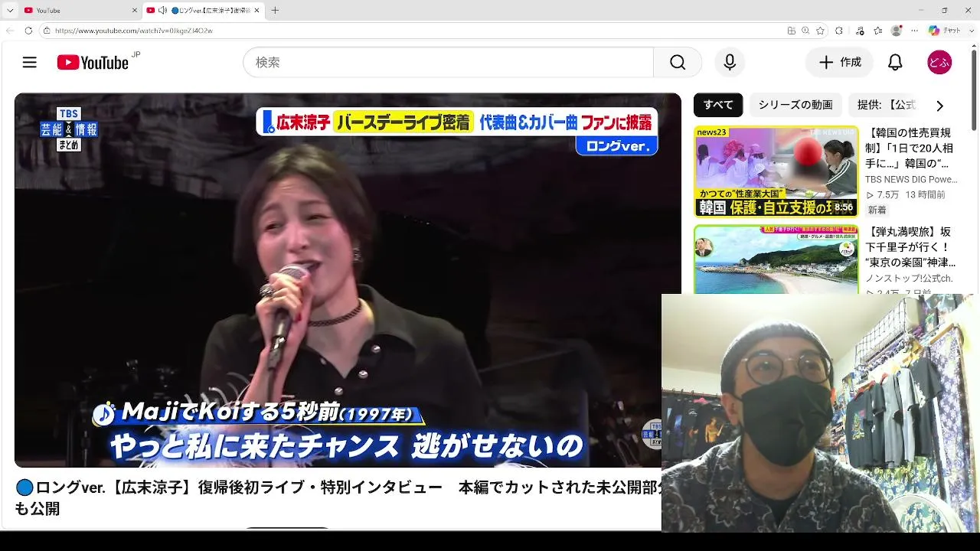The width and height of the screenshot is (980, 551).
Task: Open the YouTube account avatar menu
Action: (x=939, y=63)
